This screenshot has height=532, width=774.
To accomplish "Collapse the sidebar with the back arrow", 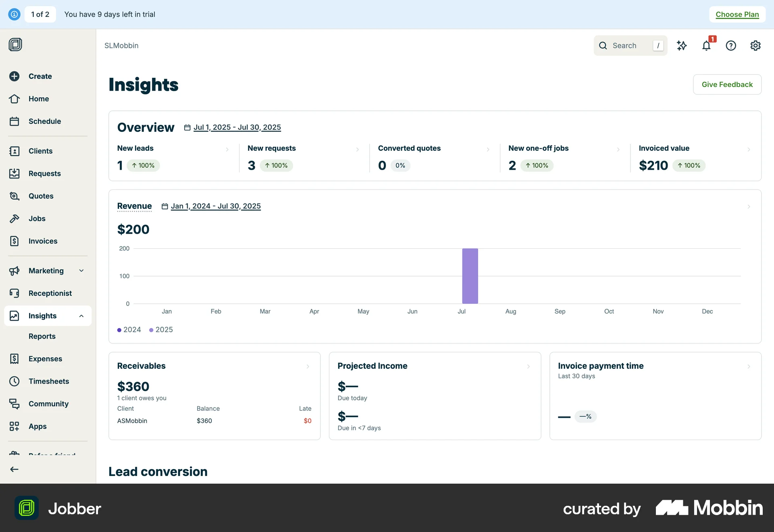I will point(14,469).
